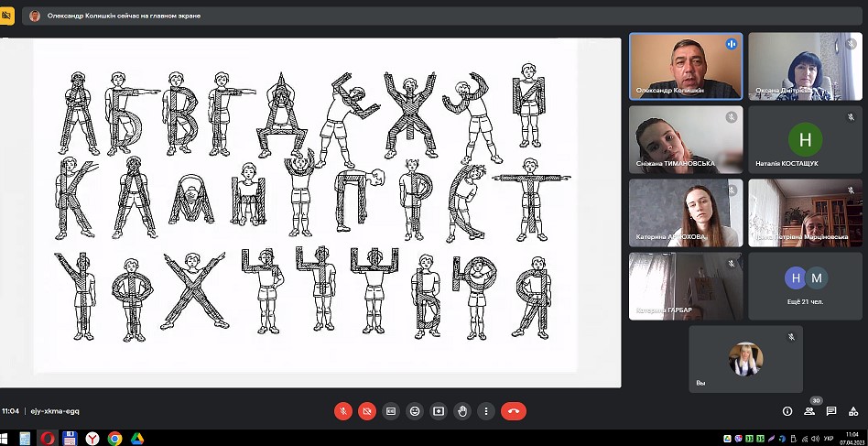Open the three-dot more options menu

pyautogui.click(x=486, y=411)
